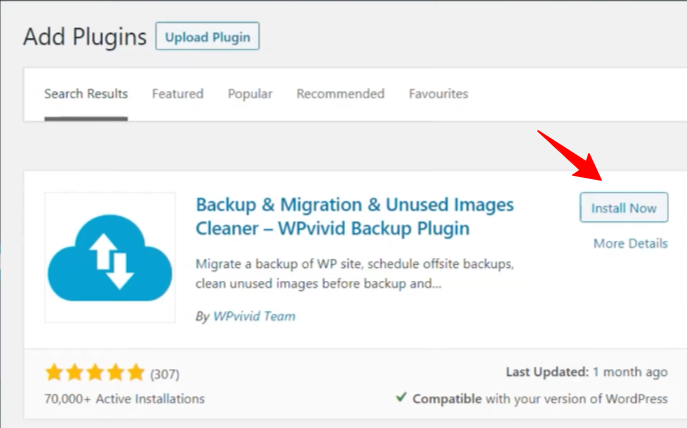Open the More Details link
This screenshot has width=687, height=428.
click(x=630, y=243)
